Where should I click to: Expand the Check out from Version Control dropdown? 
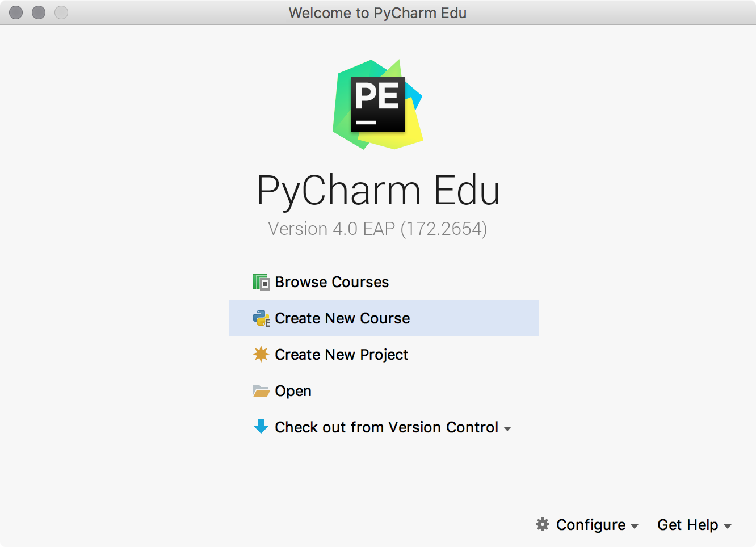click(x=507, y=428)
